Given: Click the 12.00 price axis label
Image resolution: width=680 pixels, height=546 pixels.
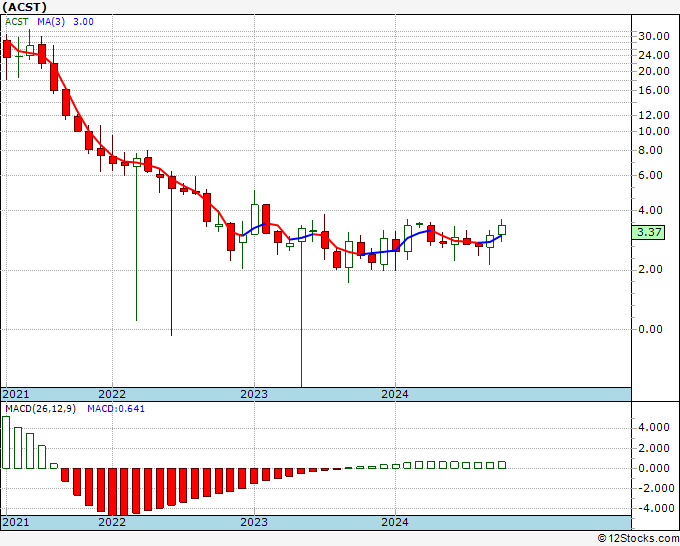Looking at the screenshot, I should pos(654,115).
